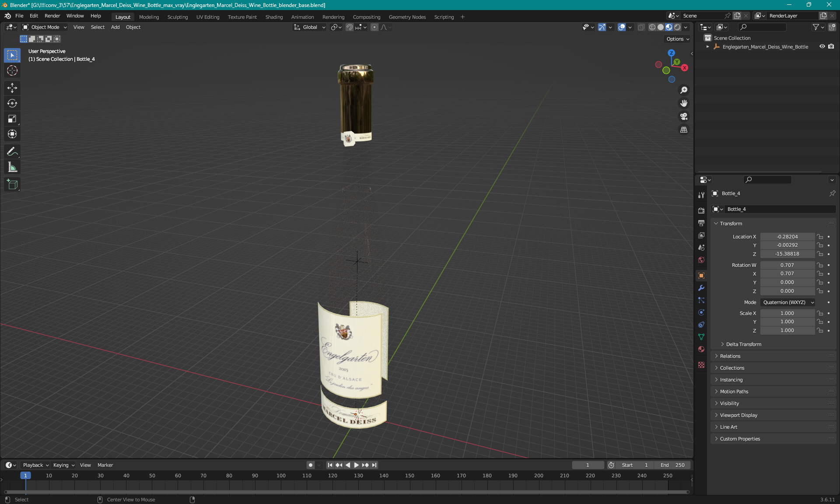Toggle proportional editing in header
This screenshot has width=840, height=504.
[x=374, y=27]
